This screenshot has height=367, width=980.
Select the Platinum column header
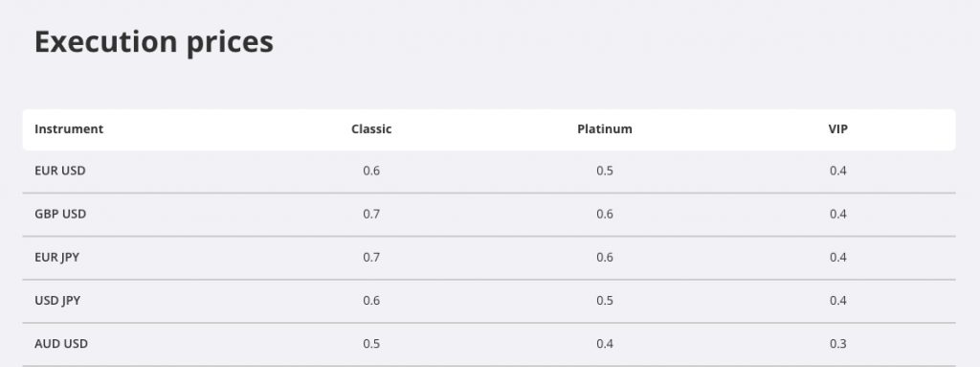[x=605, y=129]
